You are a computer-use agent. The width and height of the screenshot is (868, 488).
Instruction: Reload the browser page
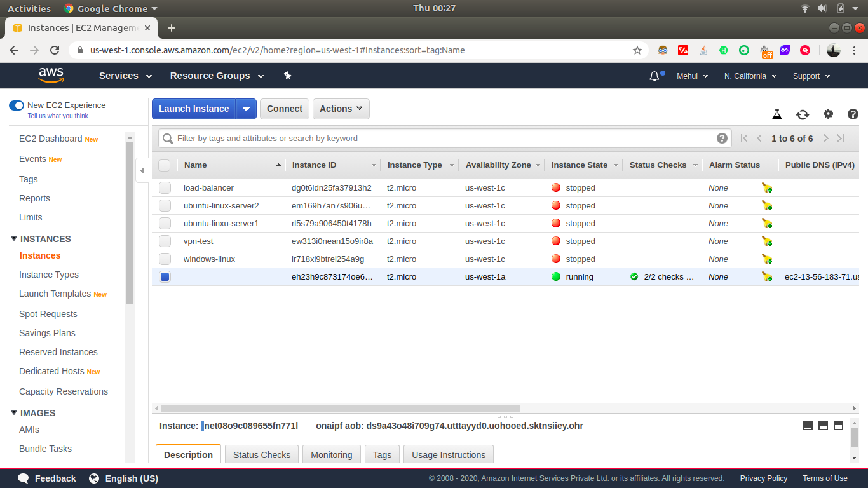55,50
